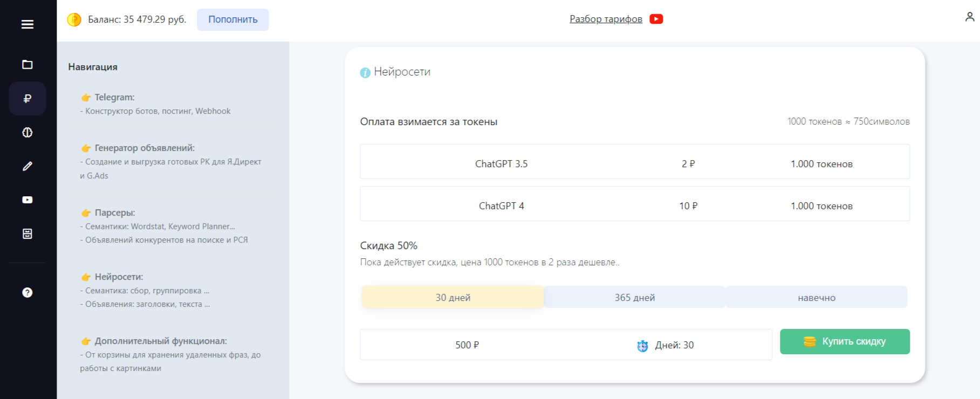Image resolution: width=980 pixels, height=399 pixels.
Task: Click the info icon beside Нейросети heading
Action: (x=365, y=72)
